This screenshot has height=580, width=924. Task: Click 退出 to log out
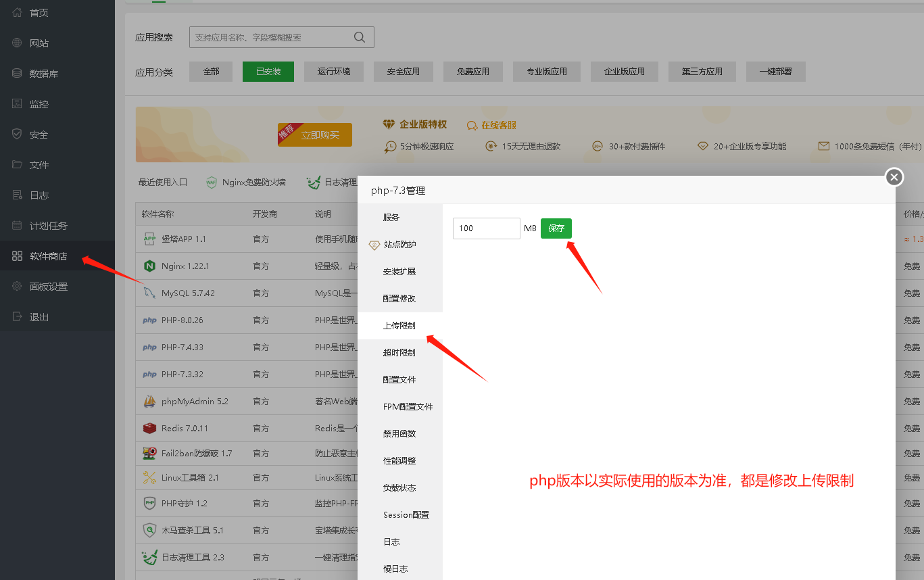click(x=39, y=317)
